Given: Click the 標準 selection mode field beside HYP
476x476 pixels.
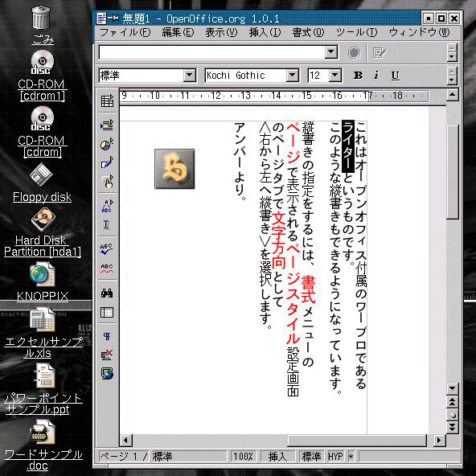Looking at the screenshot, I should 311,457.
